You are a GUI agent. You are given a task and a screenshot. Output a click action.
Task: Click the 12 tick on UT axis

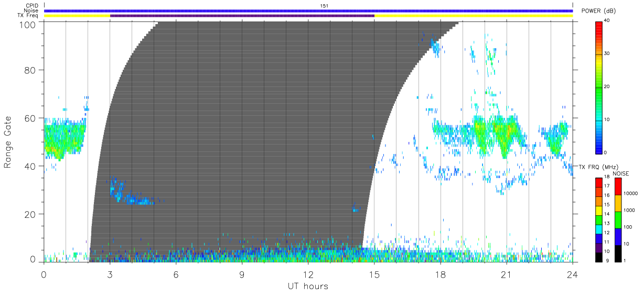[308, 274]
